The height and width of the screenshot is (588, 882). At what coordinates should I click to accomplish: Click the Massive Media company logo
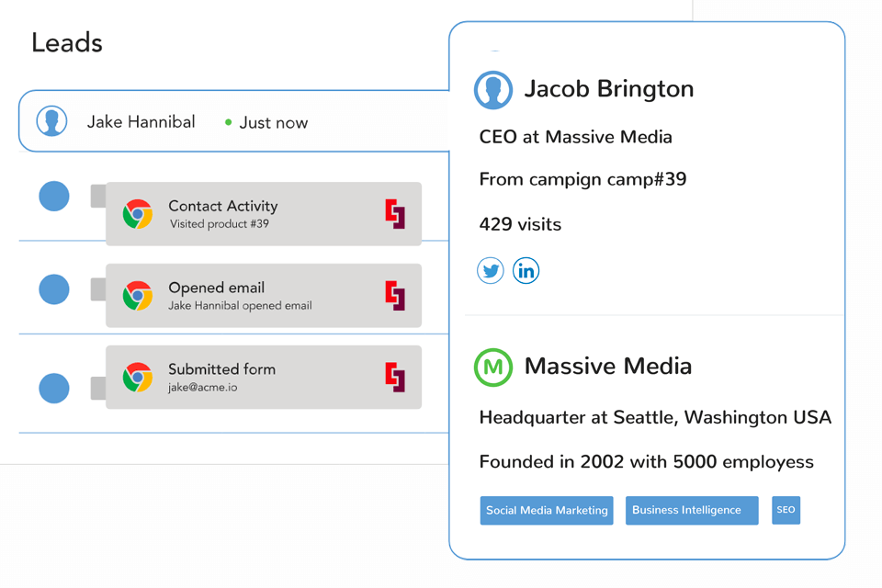click(x=493, y=367)
